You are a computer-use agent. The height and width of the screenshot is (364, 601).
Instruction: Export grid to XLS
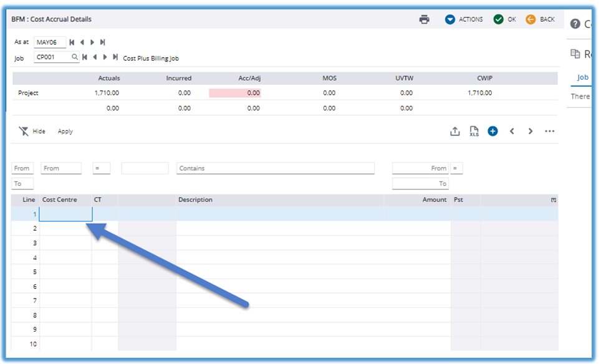click(x=474, y=132)
